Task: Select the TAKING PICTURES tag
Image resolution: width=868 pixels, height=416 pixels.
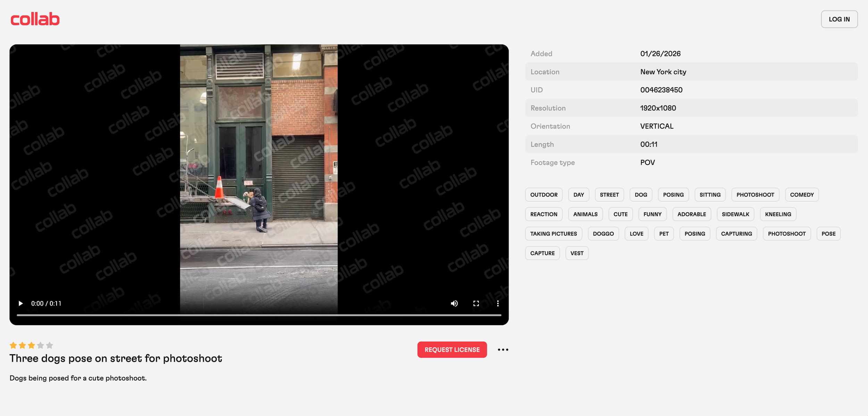Action: (553, 234)
